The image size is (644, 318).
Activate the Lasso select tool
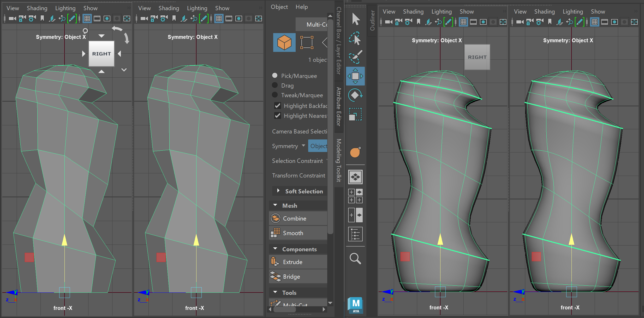355,38
